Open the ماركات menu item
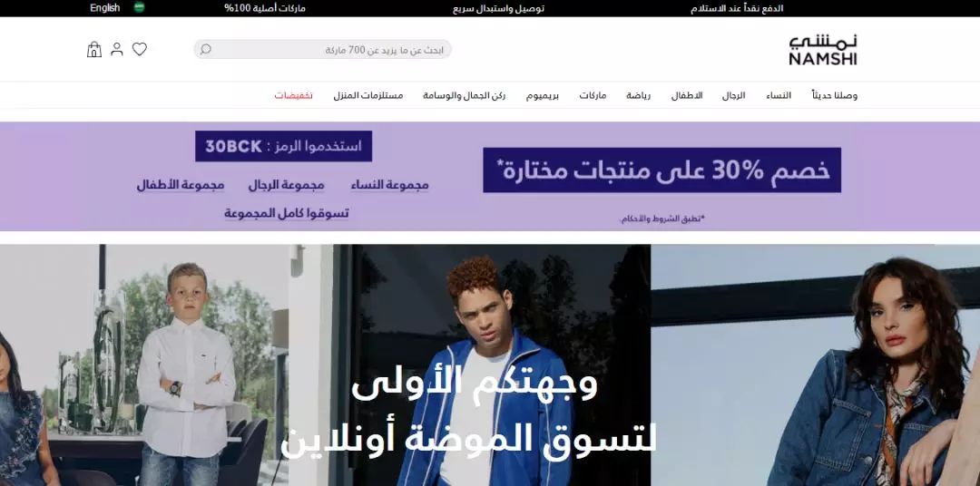Image resolution: width=980 pixels, height=486 pixels. [x=593, y=95]
